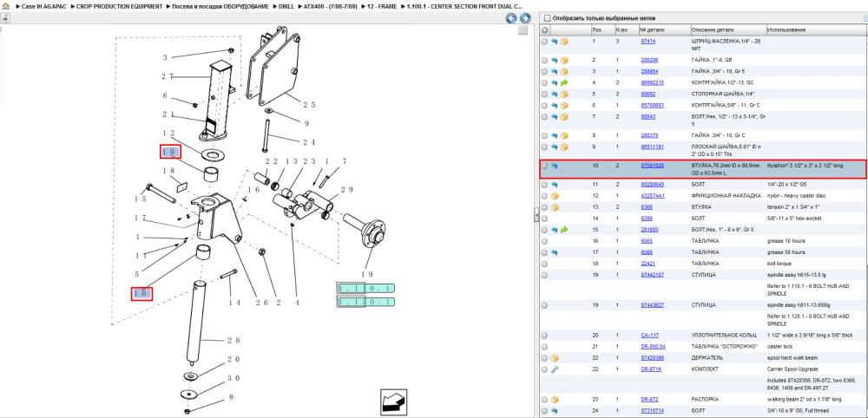This screenshot has width=868, height=418.
Task: Enable 'Отобразить только выбранные метки' checkbox
Action: [548, 17]
